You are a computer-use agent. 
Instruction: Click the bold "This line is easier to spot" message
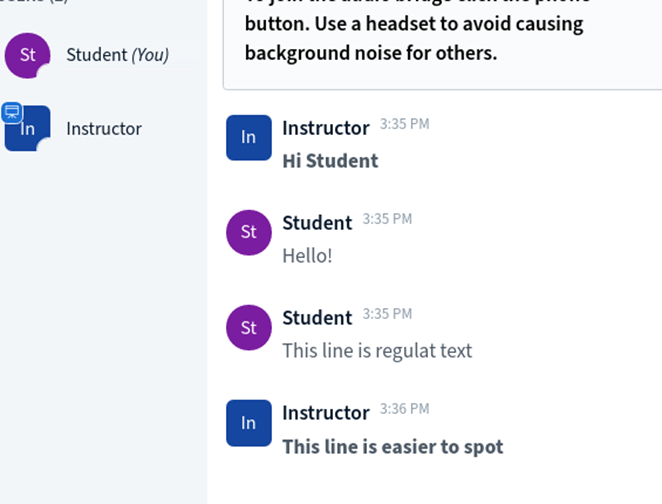coord(392,447)
